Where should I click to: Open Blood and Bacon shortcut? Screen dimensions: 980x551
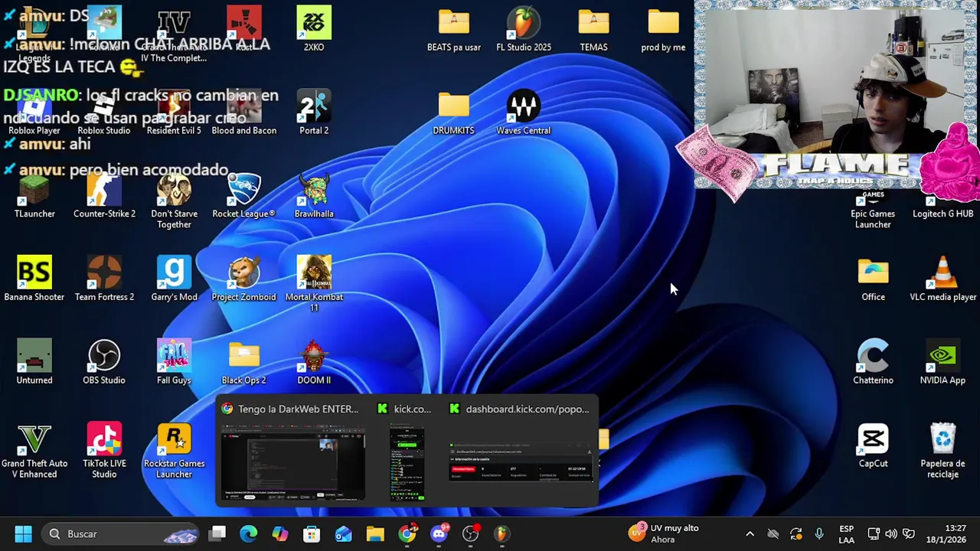tap(244, 112)
